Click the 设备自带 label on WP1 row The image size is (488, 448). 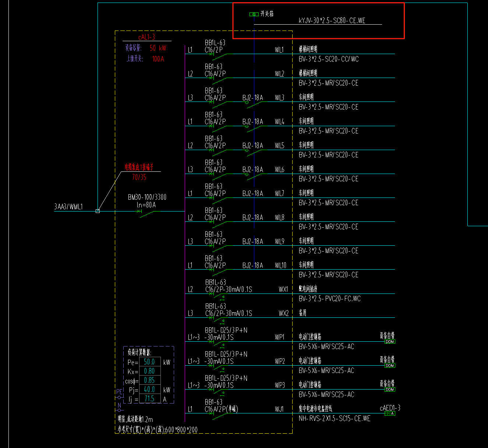click(x=387, y=335)
